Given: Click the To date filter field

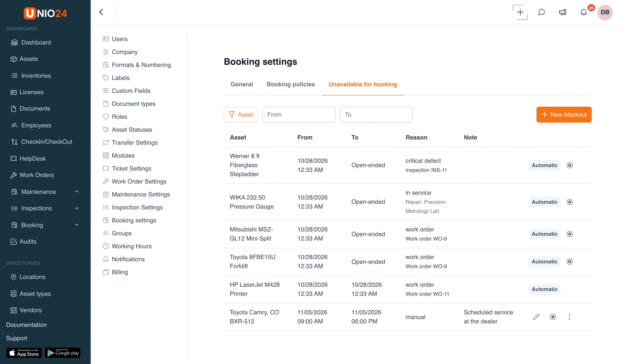Looking at the screenshot, I should tap(376, 114).
